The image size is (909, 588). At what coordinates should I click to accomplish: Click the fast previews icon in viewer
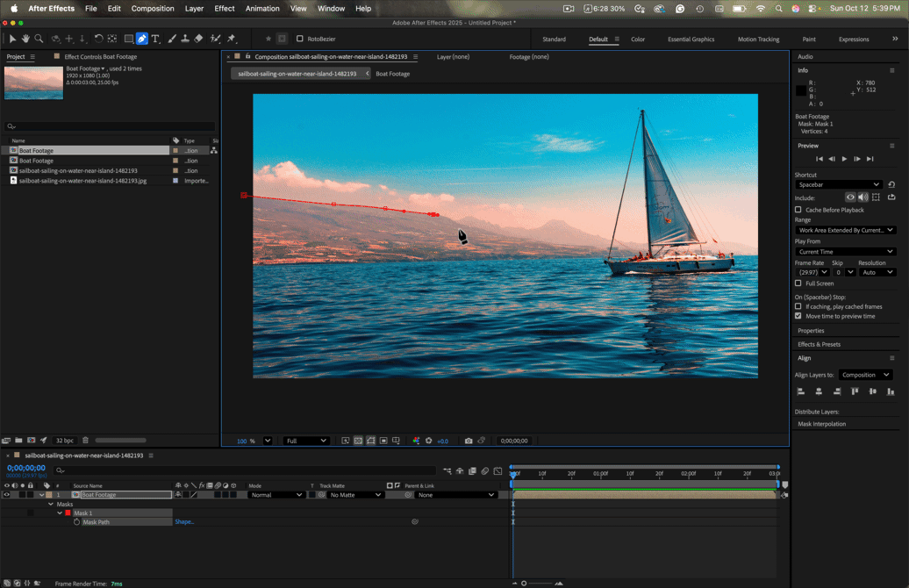pyautogui.click(x=346, y=441)
